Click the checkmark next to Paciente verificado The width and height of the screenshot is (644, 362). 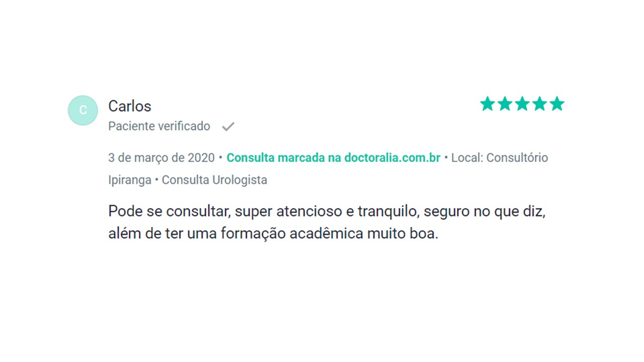pyautogui.click(x=228, y=126)
